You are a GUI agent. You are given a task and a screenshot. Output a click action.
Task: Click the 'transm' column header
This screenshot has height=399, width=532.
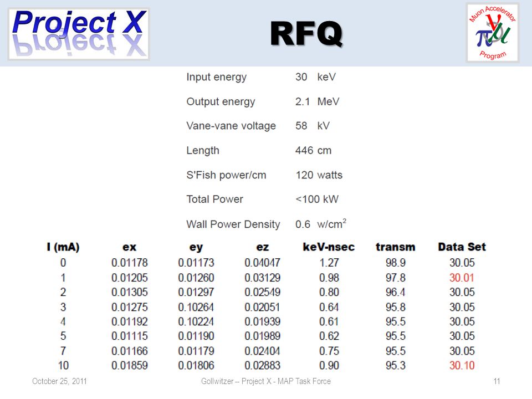[x=395, y=247]
